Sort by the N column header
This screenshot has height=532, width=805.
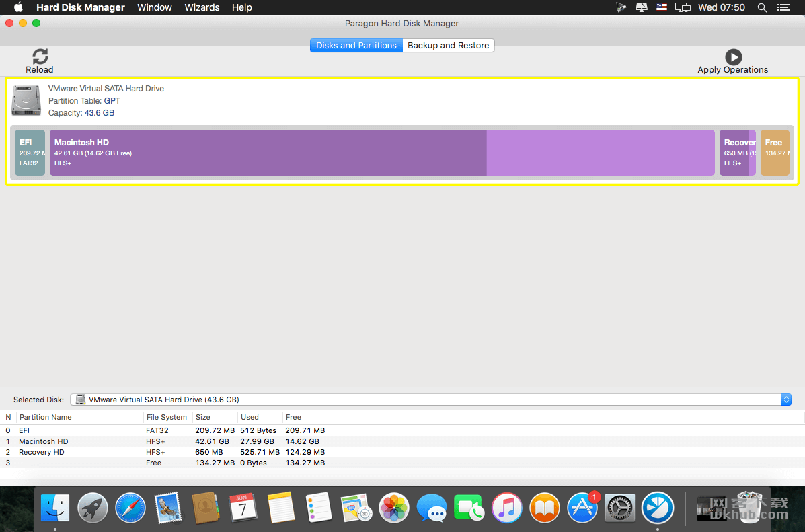coord(8,417)
